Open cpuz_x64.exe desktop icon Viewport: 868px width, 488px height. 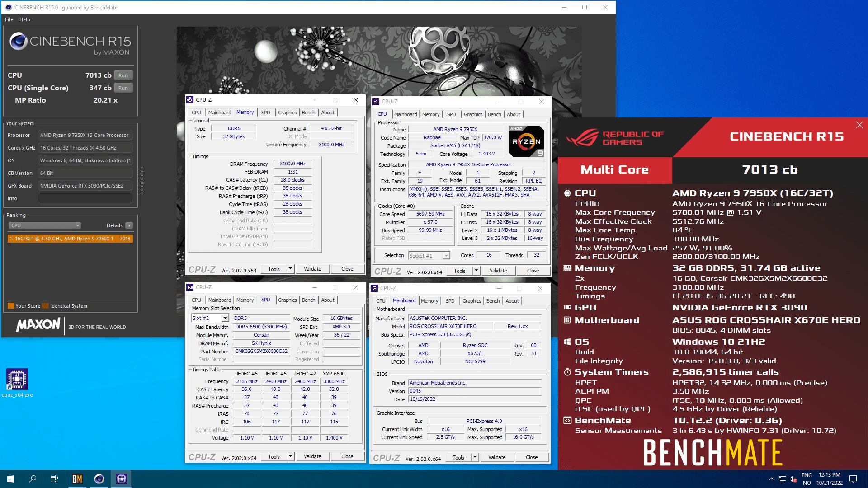(x=17, y=380)
